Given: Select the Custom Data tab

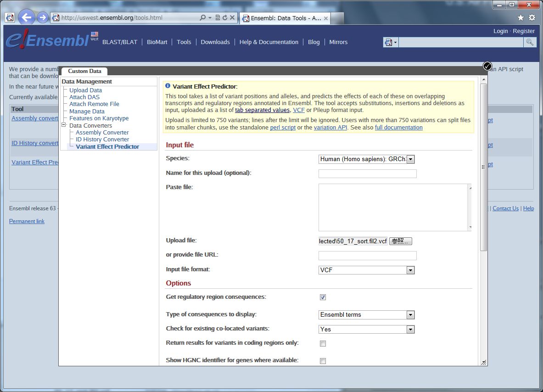Looking at the screenshot, I should pyautogui.click(x=84, y=71).
